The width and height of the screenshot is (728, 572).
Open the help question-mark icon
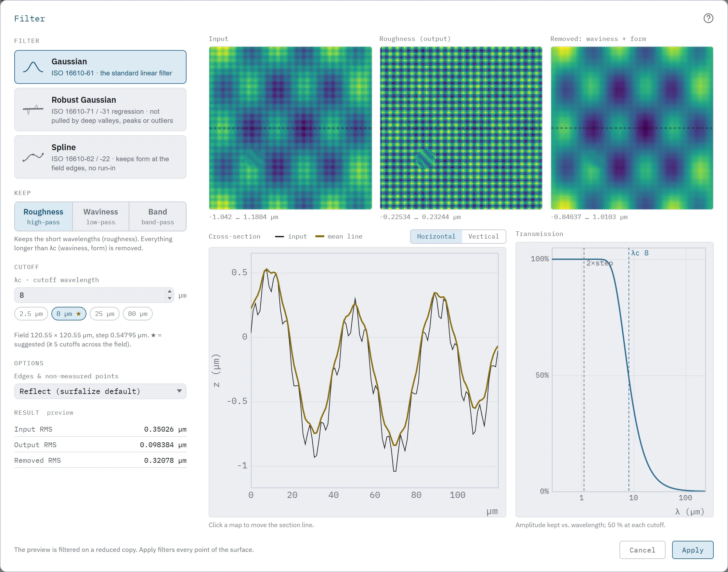tap(708, 19)
